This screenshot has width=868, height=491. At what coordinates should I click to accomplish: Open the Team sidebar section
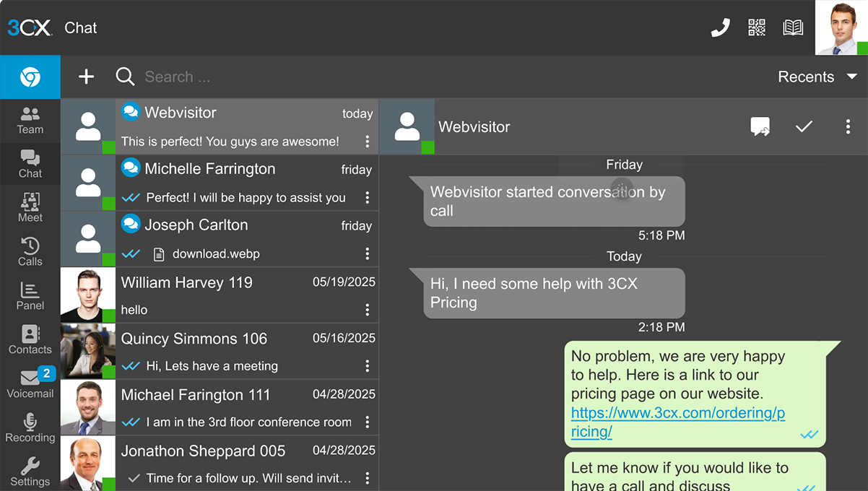coord(30,121)
